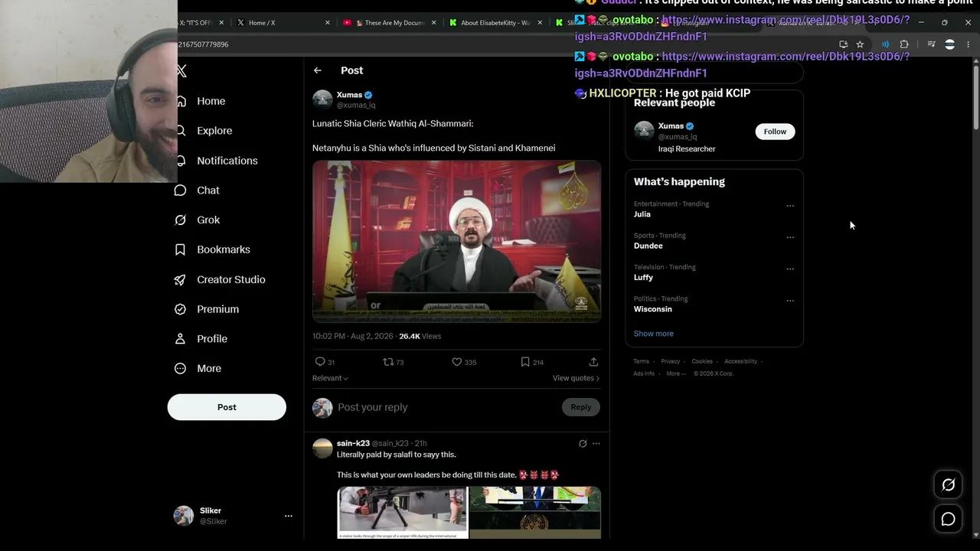Open the Terms footer link
Viewport: 980px width, 551px height.
pyautogui.click(x=641, y=361)
